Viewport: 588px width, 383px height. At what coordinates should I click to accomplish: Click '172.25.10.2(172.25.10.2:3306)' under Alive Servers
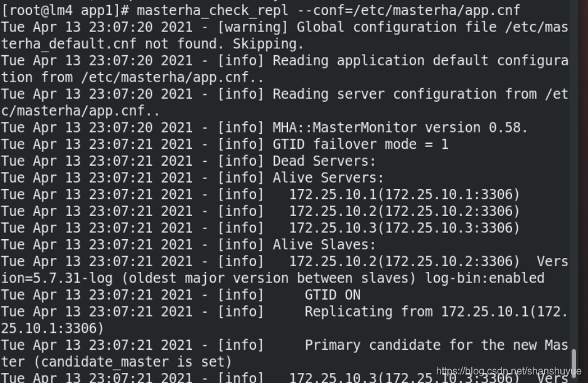click(404, 211)
